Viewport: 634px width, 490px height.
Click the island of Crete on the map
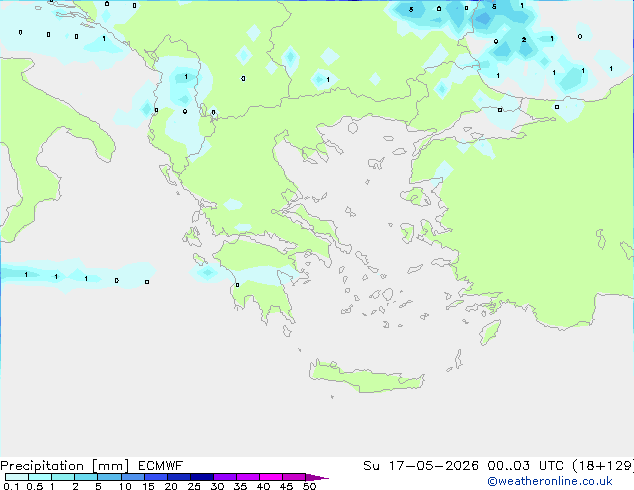click(x=367, y=377)
